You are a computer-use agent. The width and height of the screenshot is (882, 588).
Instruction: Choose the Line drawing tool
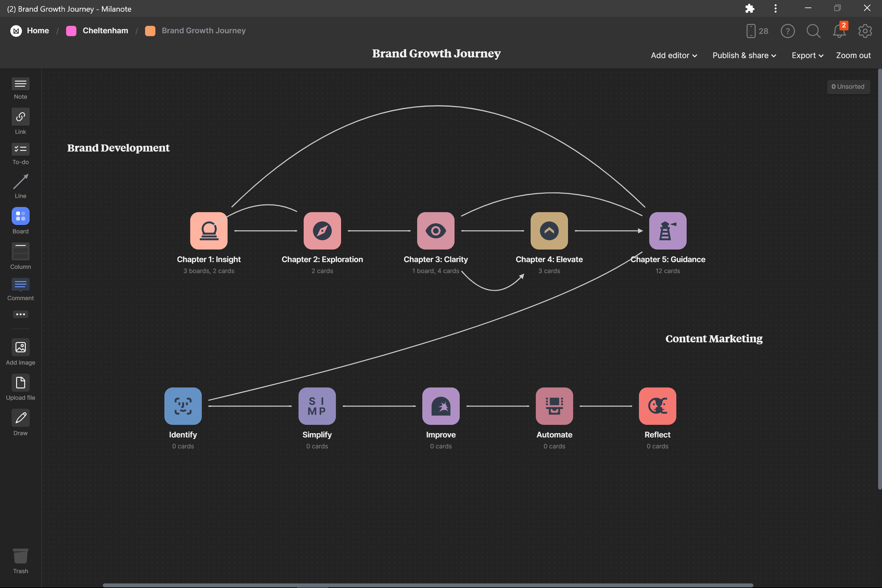20,182
